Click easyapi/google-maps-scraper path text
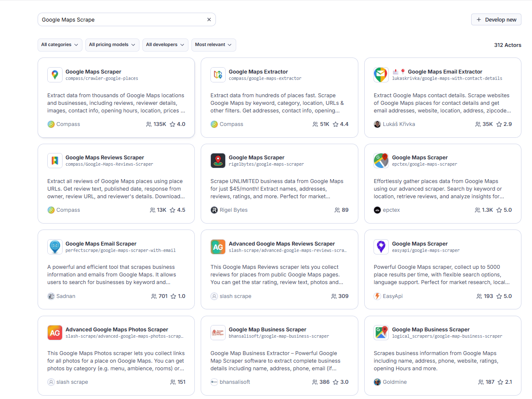Image resolution: width=532 pixels, height=399 pixels. [426, 251]
